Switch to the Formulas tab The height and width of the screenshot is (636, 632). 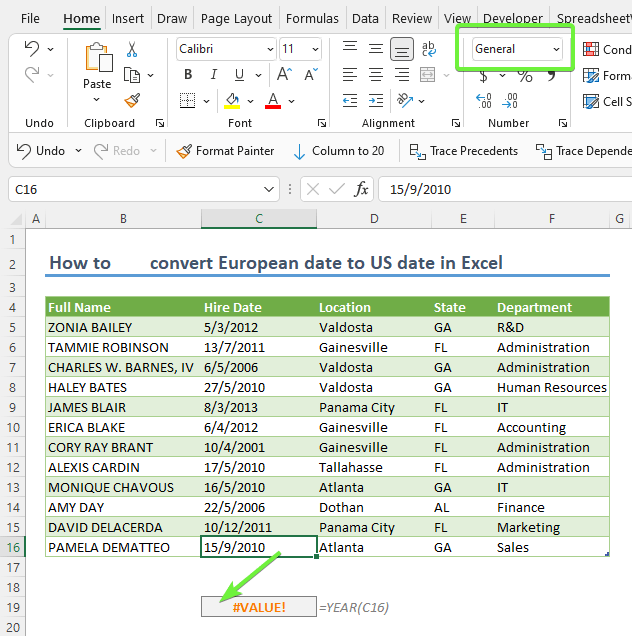coord(312,18)
